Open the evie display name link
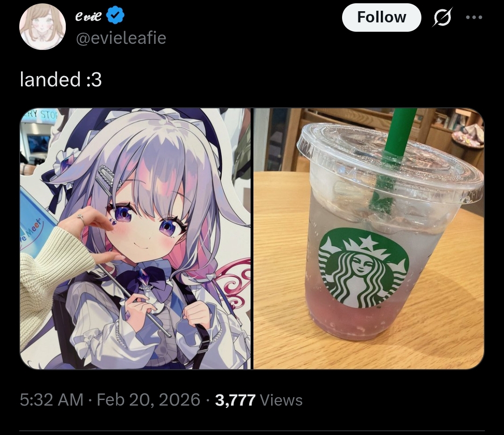504x435 pixels. pyautogui.click(x=88, y=16)
